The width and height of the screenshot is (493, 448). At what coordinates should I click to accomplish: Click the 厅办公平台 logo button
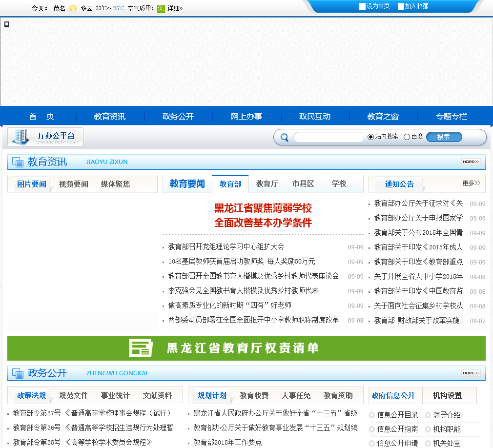point(45,137)
